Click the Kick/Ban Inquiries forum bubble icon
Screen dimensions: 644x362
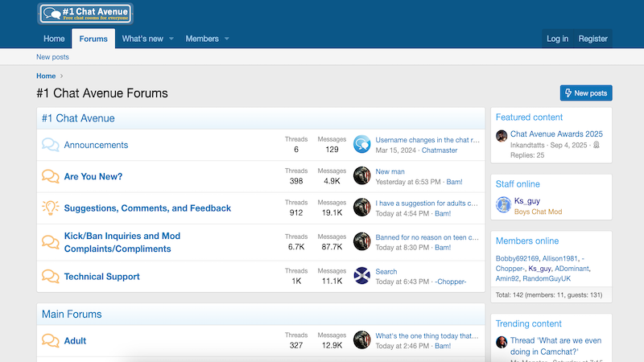pos(50,242)
